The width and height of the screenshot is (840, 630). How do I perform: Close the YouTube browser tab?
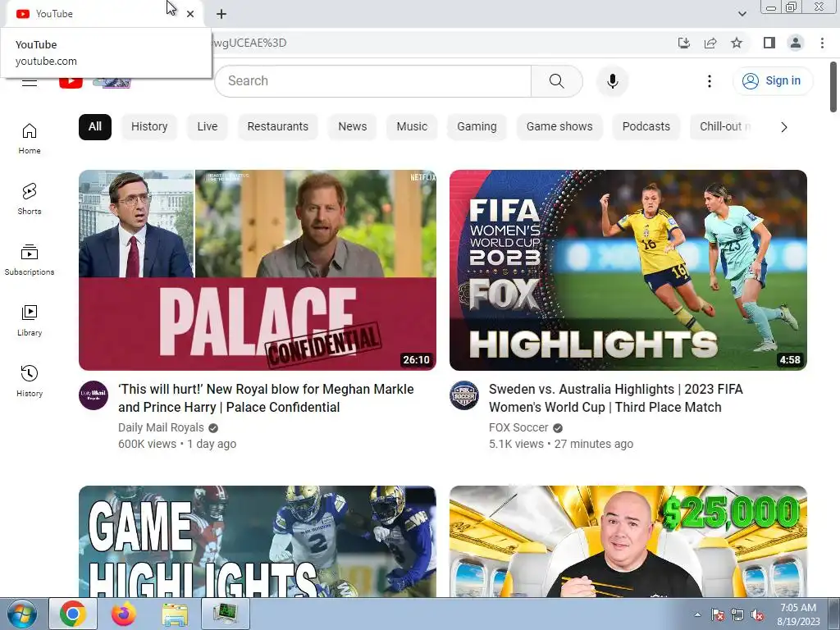(190, 14)
